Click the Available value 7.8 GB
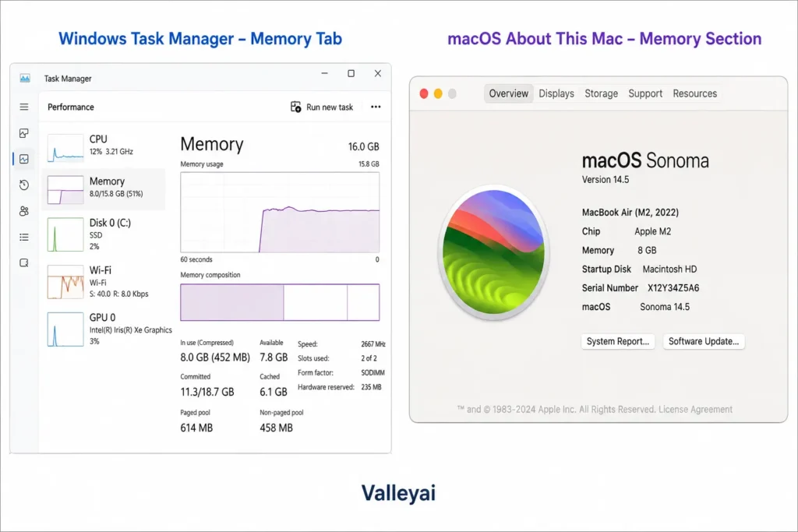This screenshot has height=532, width=798. (274, 357)
